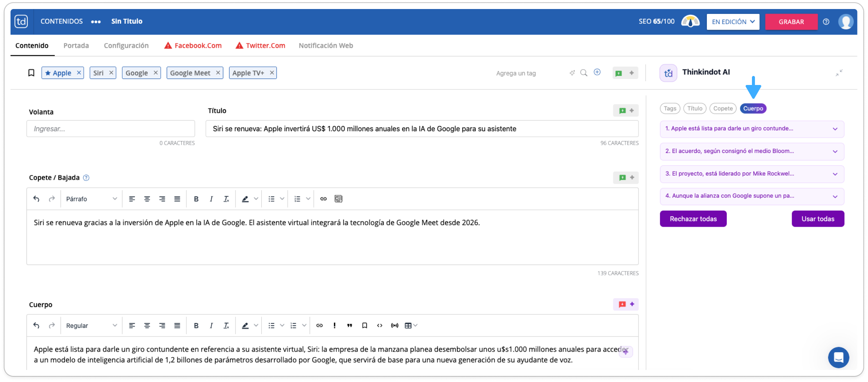Click the Thinkindot td logo in header

click(21, 21)
